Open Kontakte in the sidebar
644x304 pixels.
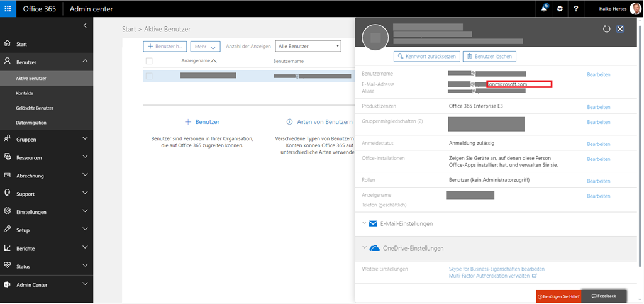pyautogui.click(x=25, y=93)
